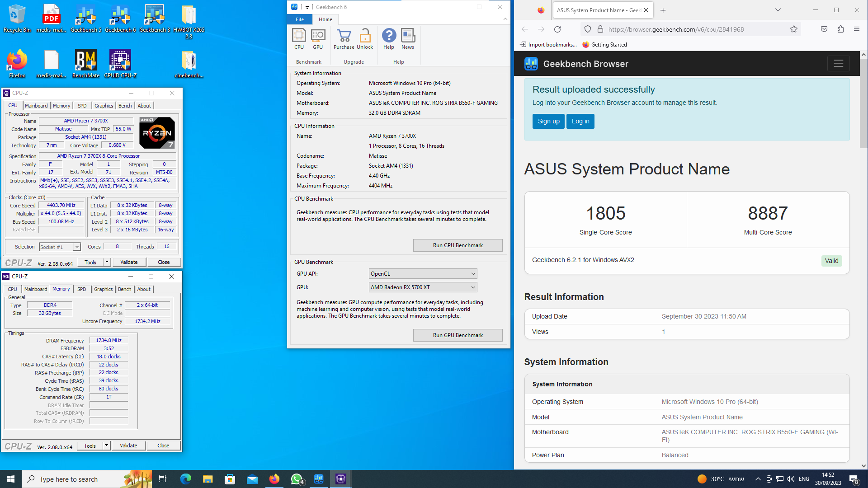Viewport: 868px width, 488px height.
Task: Open the GPU API dropdown
Action: pyautogui.click(x=423, y=274)
